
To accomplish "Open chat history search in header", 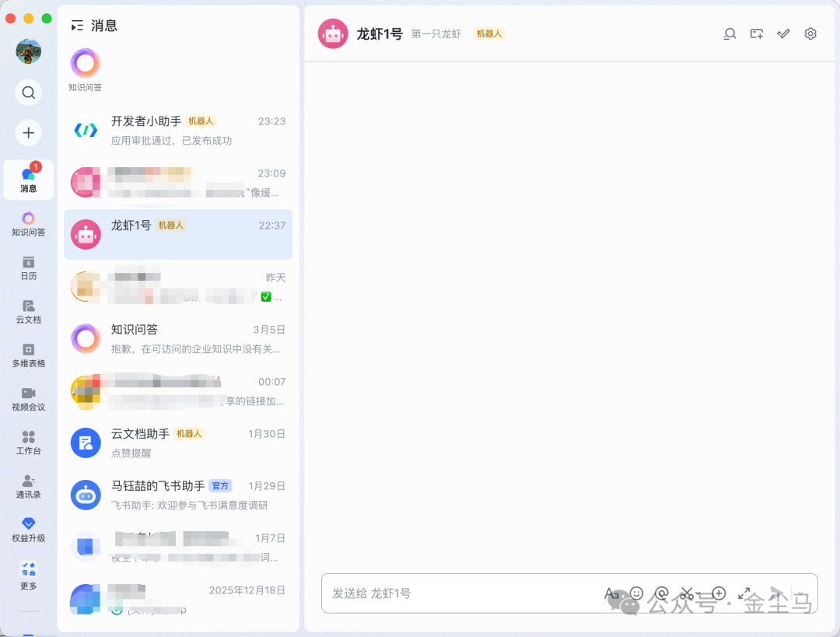I will (730, 33).
